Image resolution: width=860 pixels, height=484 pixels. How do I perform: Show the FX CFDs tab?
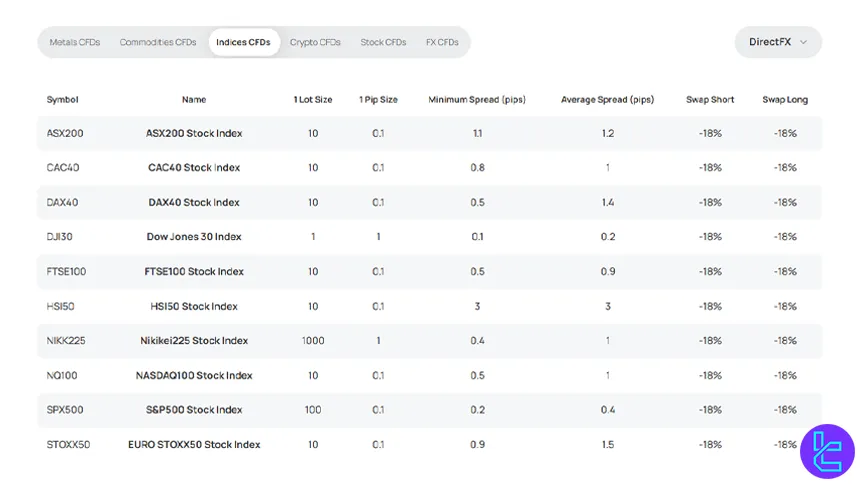[442, 42]
